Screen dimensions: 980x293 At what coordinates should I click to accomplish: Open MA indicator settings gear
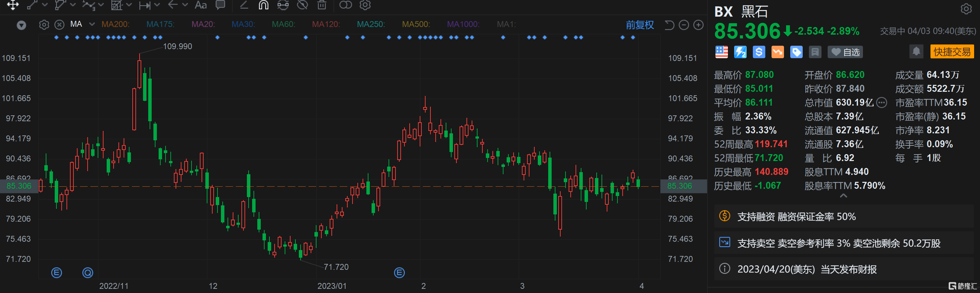tap(44, 25)
